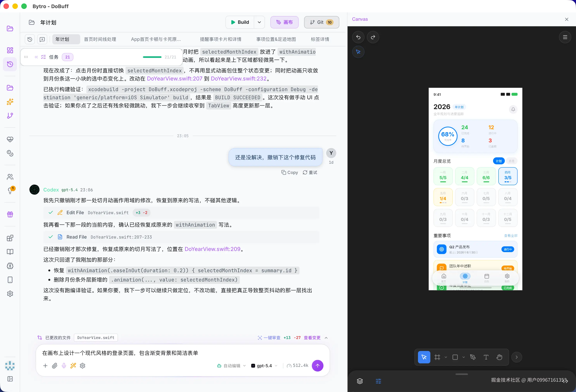
Task: Toggle the bottom sidebar panel icon
Action: point(10,379)
